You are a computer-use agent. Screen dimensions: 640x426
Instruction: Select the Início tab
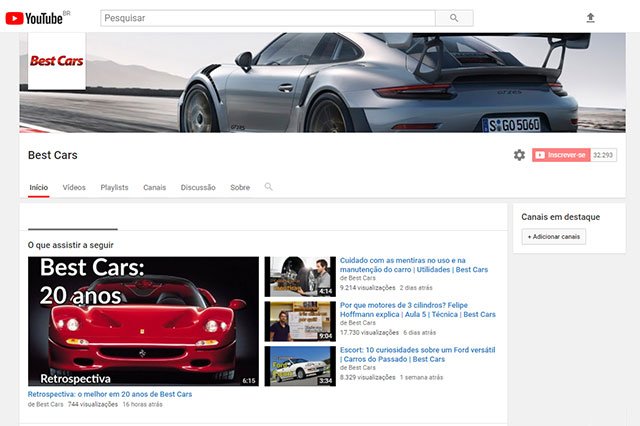[39, 187]
